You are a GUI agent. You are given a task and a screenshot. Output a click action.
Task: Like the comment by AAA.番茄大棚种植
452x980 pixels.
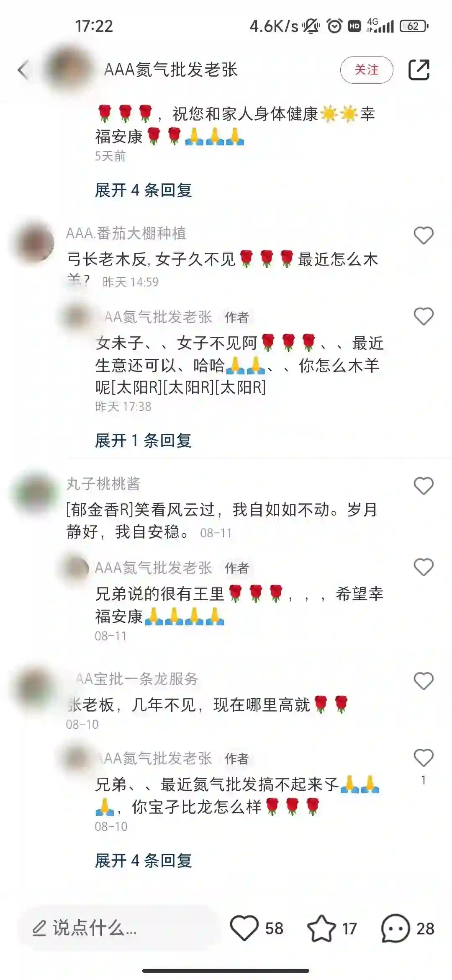(424, 235)
